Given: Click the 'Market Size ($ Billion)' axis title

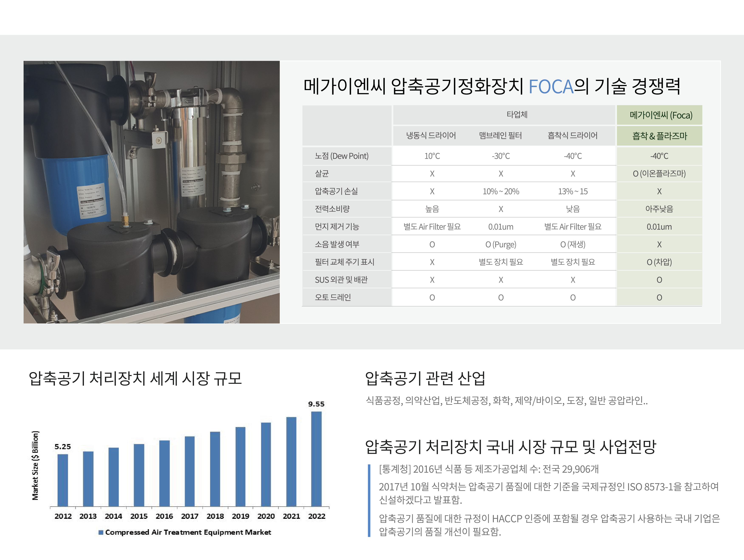Looking at the screenshot, I should 35,465.
